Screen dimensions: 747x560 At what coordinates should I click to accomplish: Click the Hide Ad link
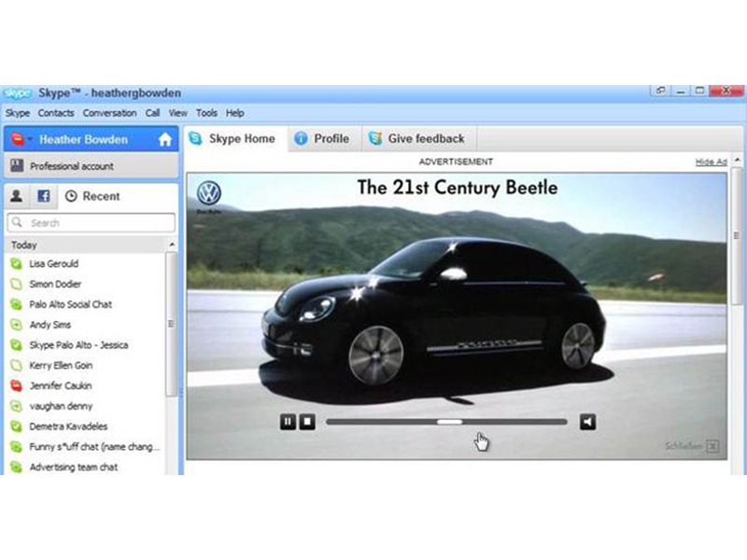coord(711,161)
